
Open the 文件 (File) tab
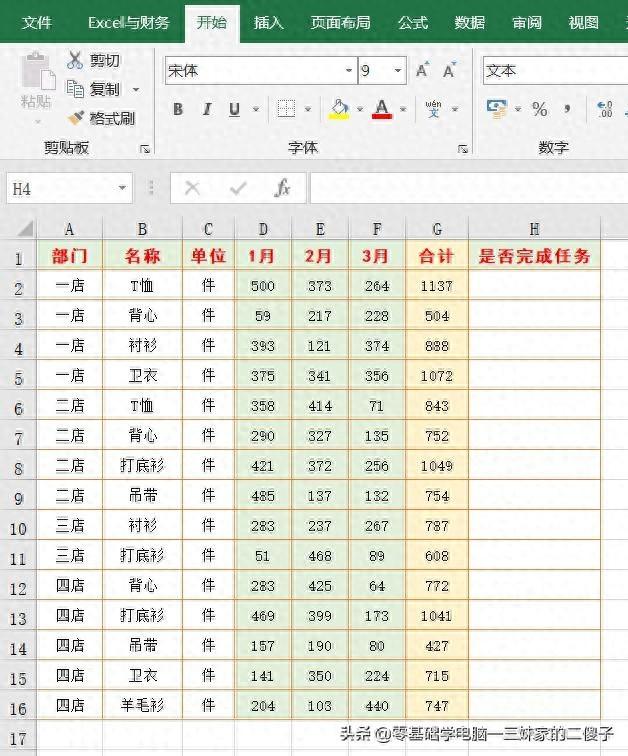tap(37, 22)
